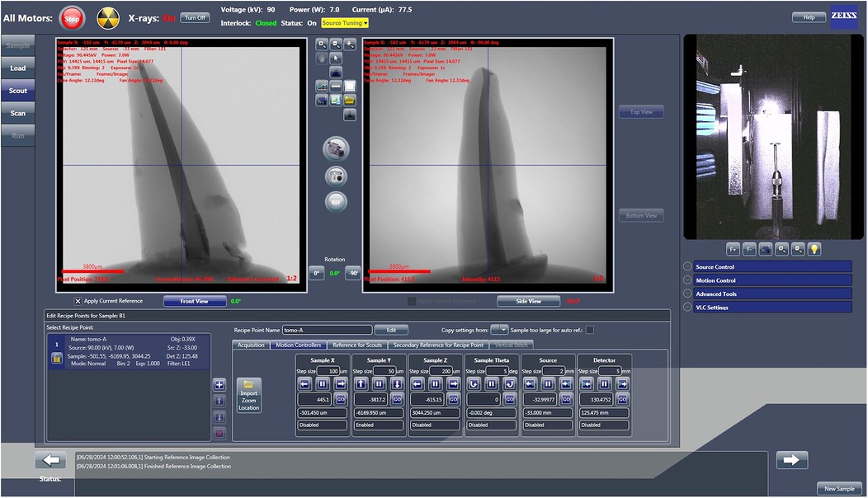Screen dimensions: 868x498
Task: Click the New Sample button
Action: 838,489
